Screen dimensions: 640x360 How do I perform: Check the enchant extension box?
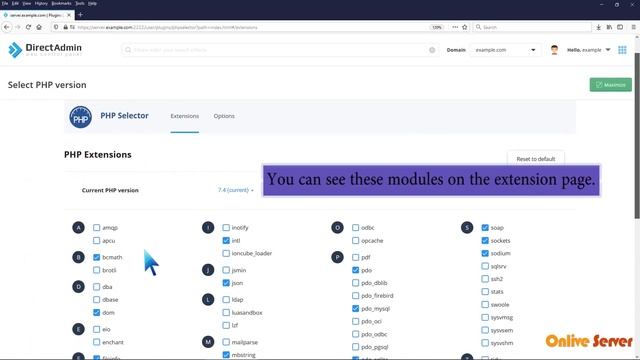coord(96,342)
